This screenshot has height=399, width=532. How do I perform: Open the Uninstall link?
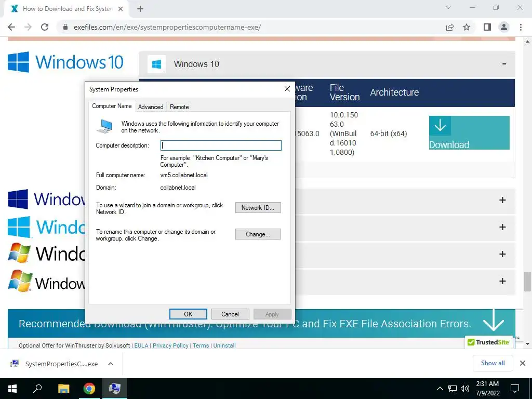point(224,345)
